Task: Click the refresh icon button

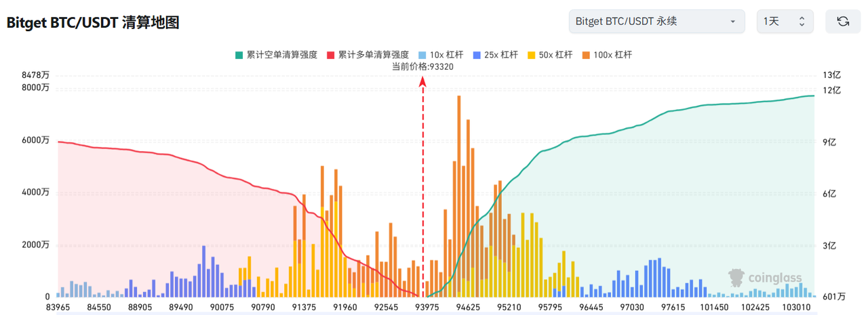Action: [x=843, y=22]
